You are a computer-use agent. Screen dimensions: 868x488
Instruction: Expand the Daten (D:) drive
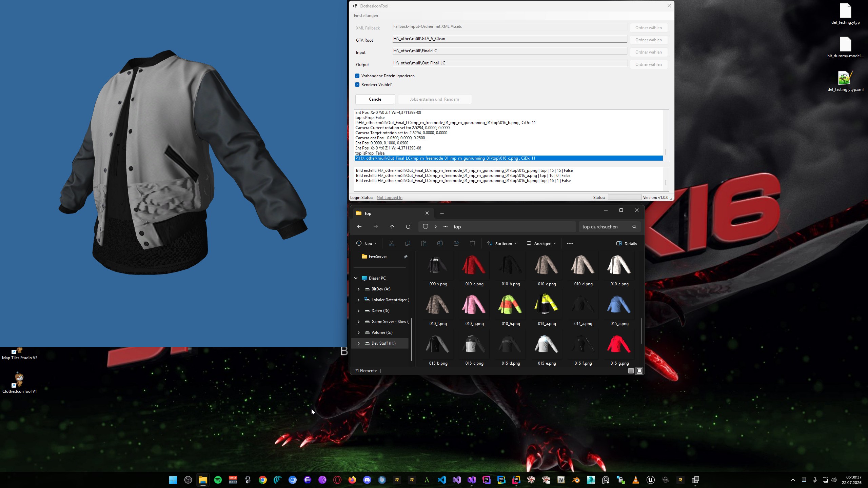(358, 311)
